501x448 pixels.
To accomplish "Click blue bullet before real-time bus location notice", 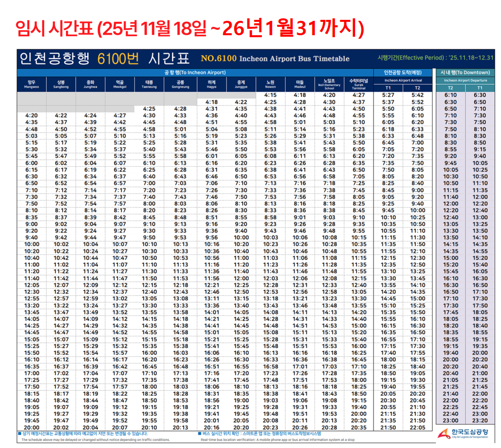I will click(199, 433).
